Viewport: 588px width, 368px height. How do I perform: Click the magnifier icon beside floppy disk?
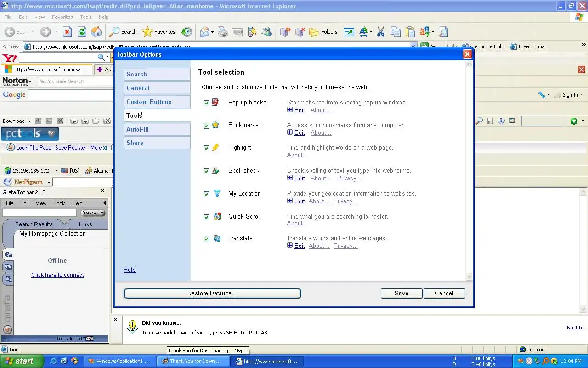point(479,121)
